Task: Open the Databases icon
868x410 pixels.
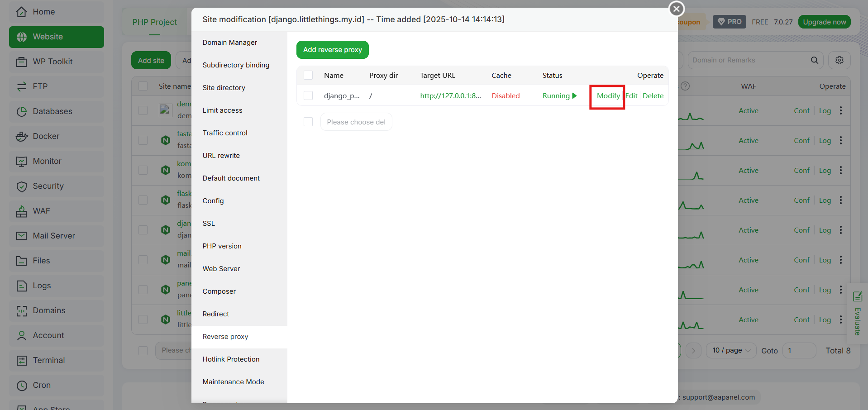Action: 21,111
